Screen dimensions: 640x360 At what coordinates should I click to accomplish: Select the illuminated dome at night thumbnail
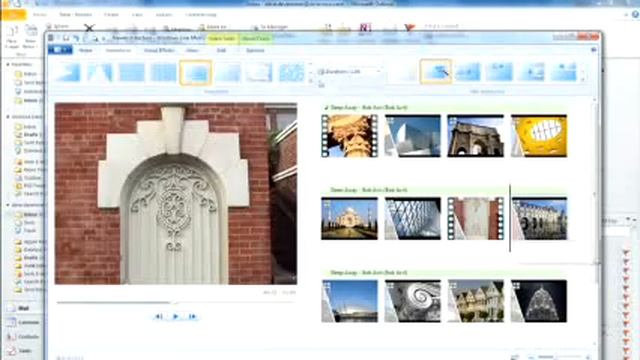click(539, 301)
